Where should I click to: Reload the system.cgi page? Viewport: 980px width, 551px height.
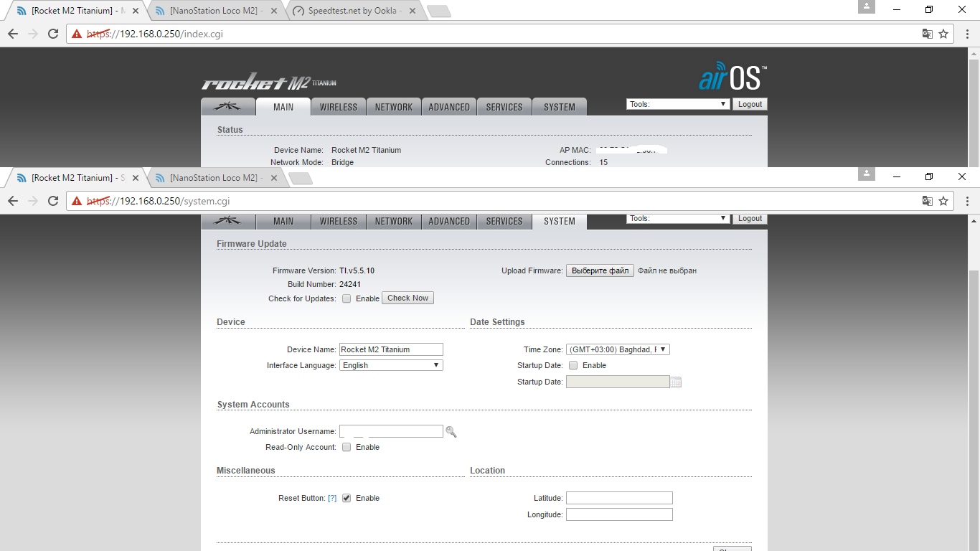tap(52, 201)
